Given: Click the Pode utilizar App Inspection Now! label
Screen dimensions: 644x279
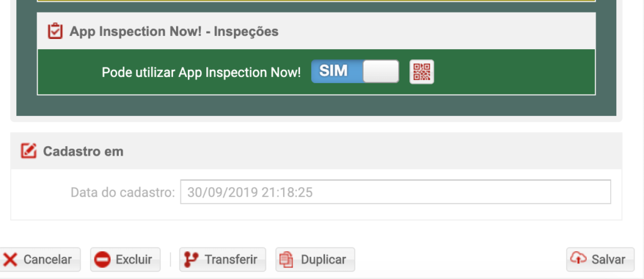Looking at the screenshot, I should pos(201,72).
